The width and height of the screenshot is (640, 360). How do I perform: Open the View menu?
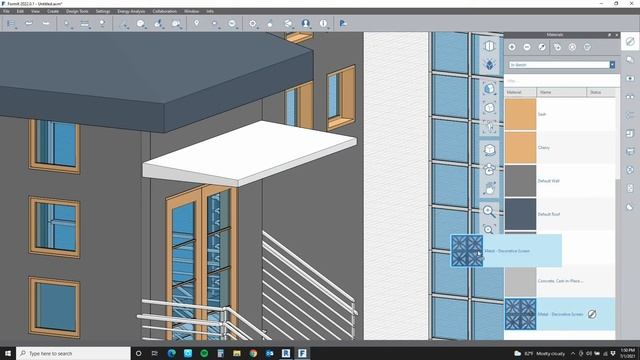tap(36, 11)
